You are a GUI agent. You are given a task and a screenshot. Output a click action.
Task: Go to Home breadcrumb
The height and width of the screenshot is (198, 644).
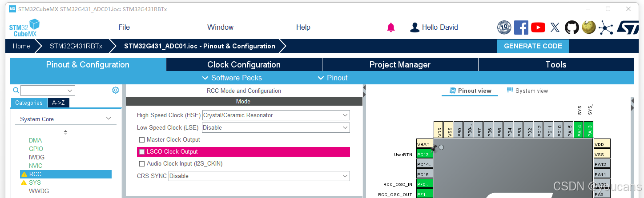click(21, 46)
